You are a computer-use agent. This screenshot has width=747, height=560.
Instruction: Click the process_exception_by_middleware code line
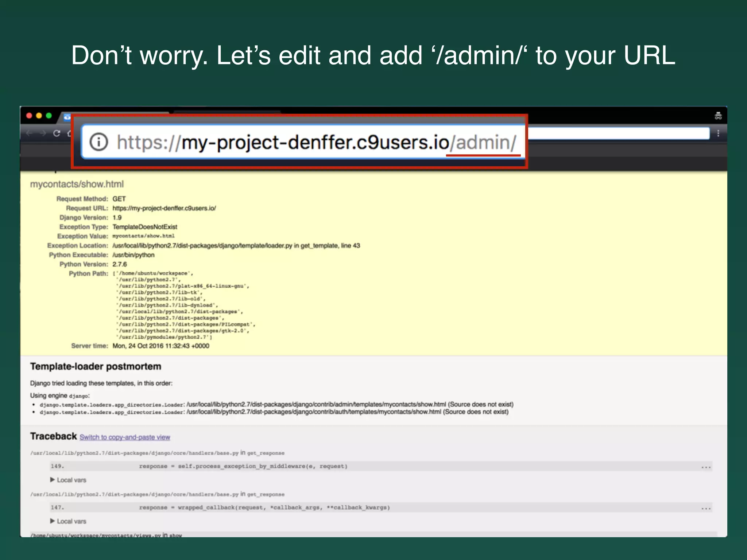pos(243,466)
